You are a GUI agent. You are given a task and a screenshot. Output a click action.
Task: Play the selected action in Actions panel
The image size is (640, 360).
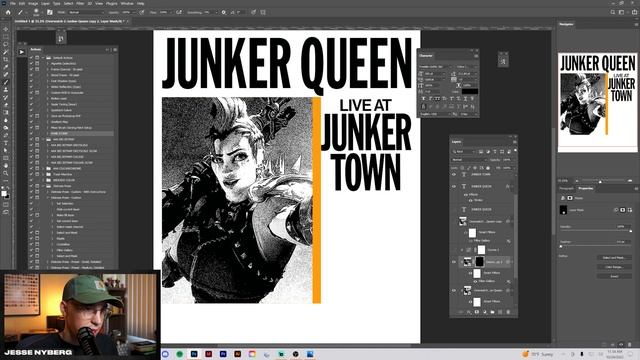click(x=22, y=52)
